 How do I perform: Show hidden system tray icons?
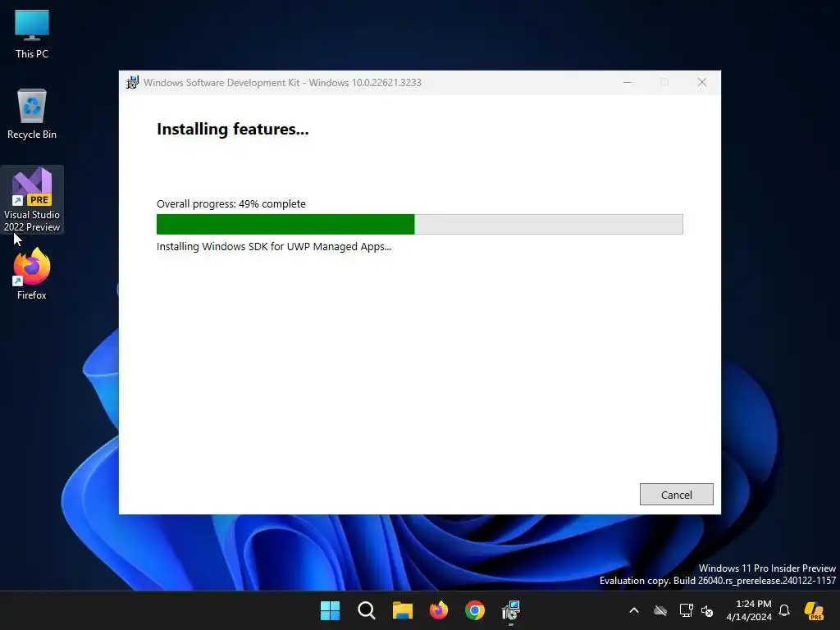pos(634,610)
